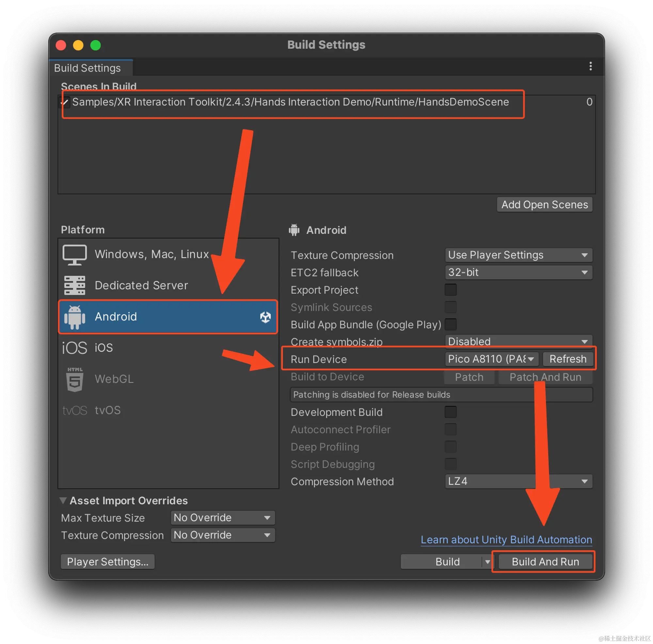Enable the Export Project checkbox

pyautogui.click(x=451, y=290)
